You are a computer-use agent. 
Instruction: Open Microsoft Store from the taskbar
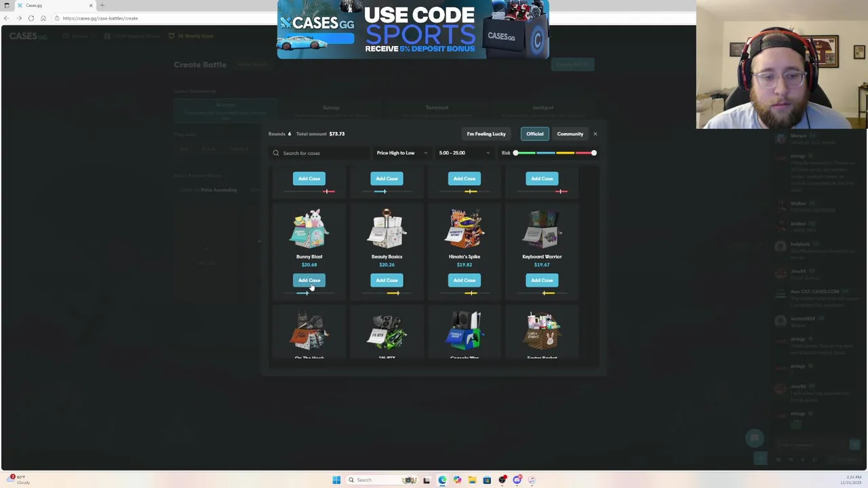pyautogui.click(x=487, y=480)
